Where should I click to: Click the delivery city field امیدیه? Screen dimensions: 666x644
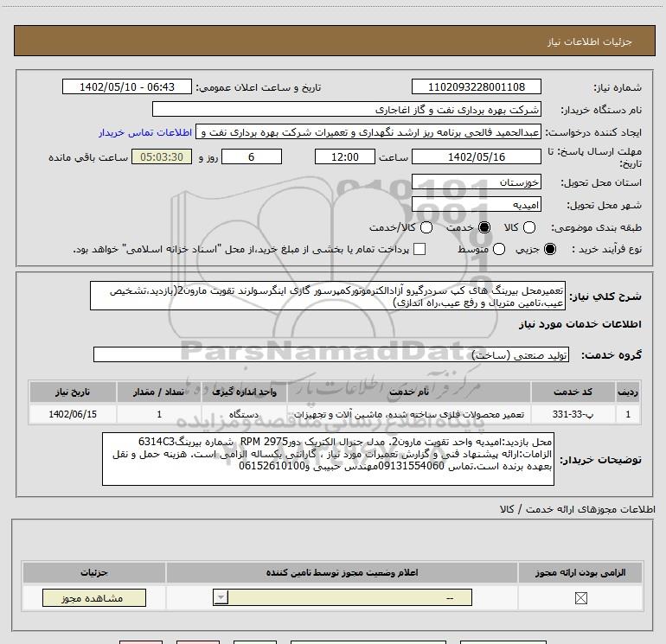click(476, 205)
